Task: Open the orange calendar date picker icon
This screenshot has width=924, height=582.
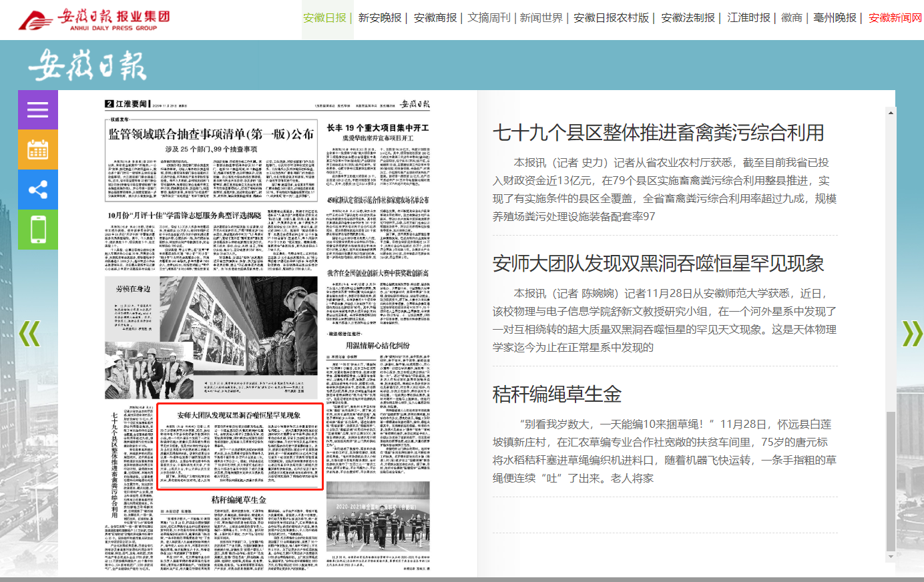Action: (38, 150)
